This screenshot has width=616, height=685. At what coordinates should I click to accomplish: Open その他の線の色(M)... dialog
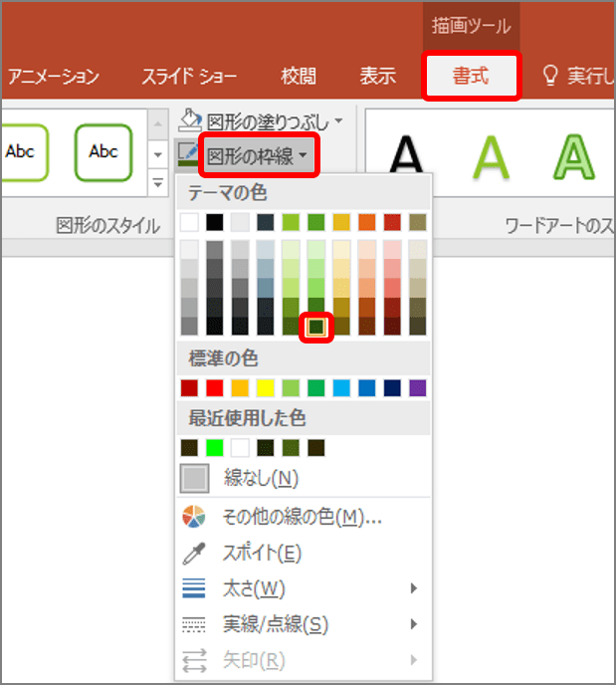click(304, 517)
